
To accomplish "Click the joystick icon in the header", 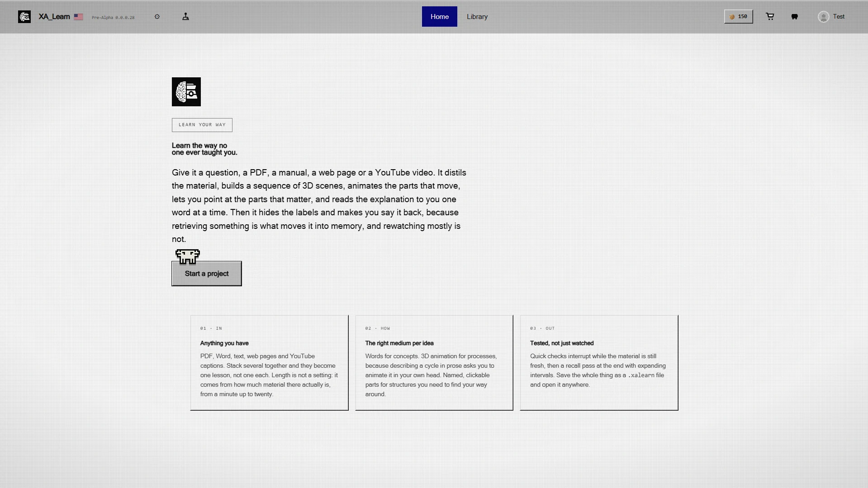I will click(x=185, y=17).
